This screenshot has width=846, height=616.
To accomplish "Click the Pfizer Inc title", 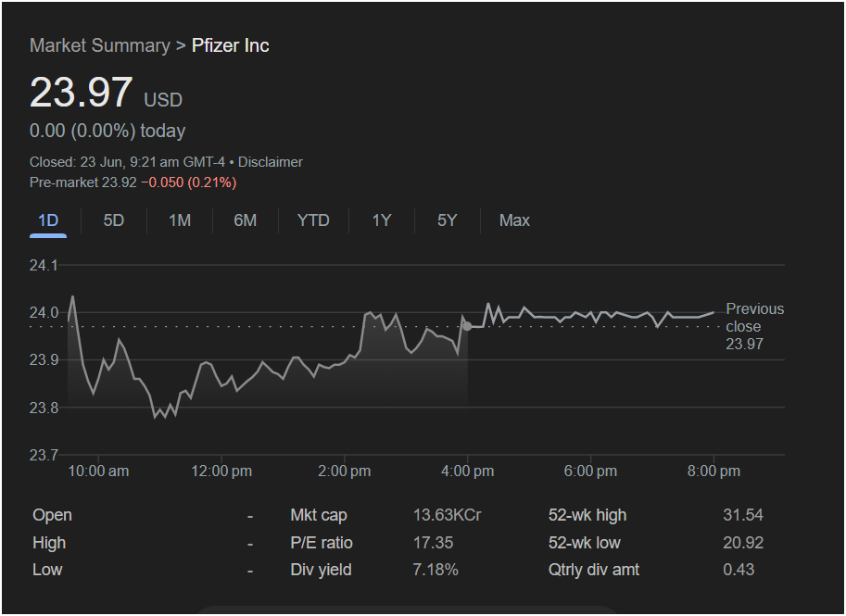I will 231,45.
